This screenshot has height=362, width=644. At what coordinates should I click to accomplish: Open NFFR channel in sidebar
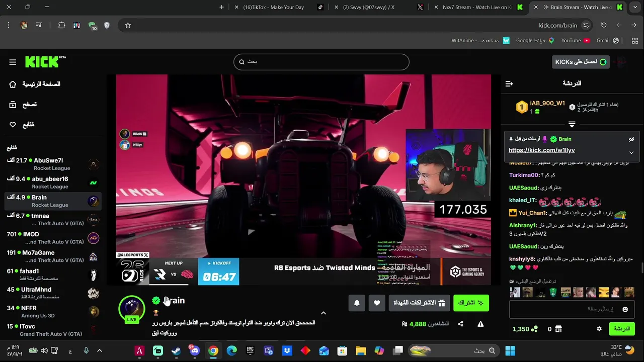click(x=53, y=312)
